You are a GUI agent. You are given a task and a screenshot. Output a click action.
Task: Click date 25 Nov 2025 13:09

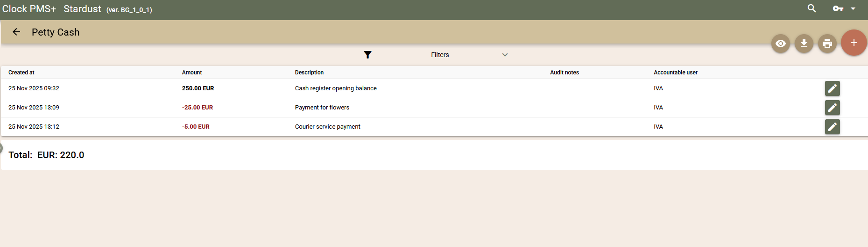pyautogui.click(x=34, y=108)
